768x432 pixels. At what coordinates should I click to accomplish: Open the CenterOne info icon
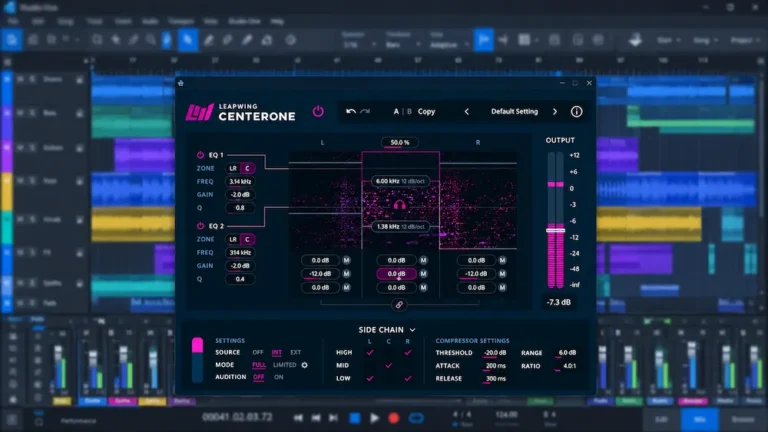pos(576,112)
